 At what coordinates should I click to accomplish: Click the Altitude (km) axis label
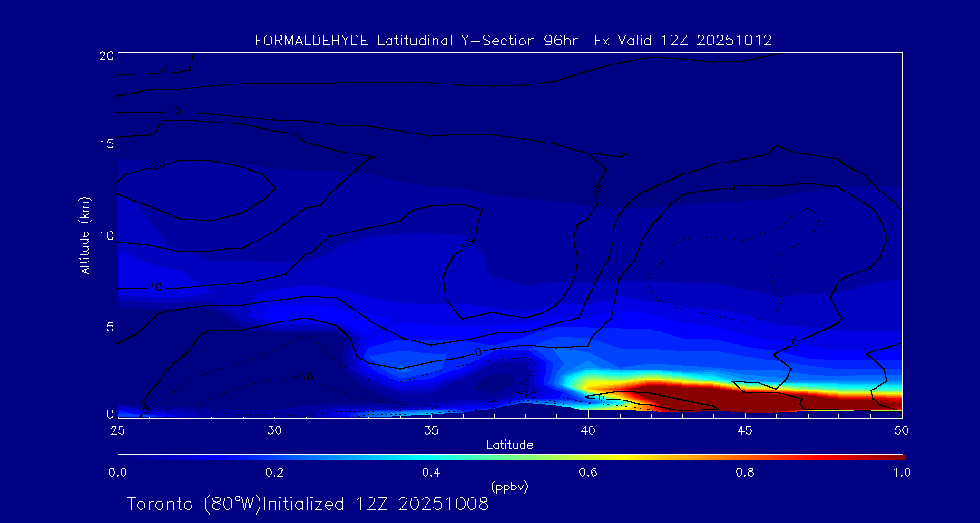84,234
